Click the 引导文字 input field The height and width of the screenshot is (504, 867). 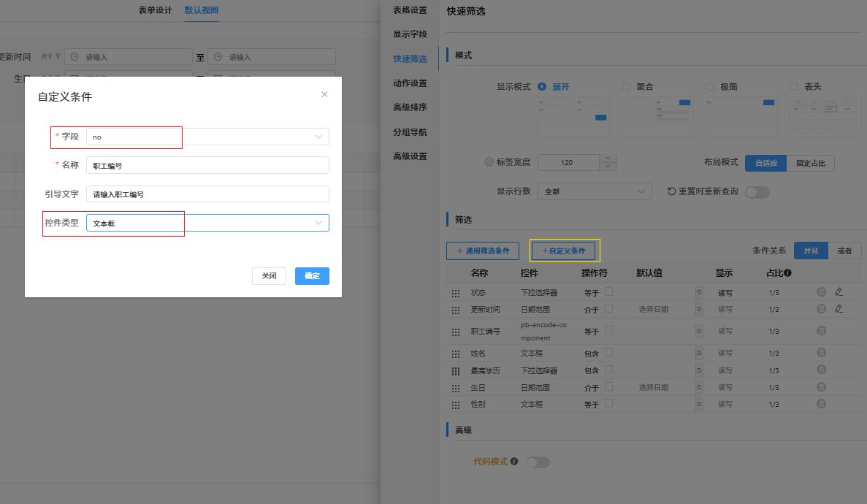[207, 194]
